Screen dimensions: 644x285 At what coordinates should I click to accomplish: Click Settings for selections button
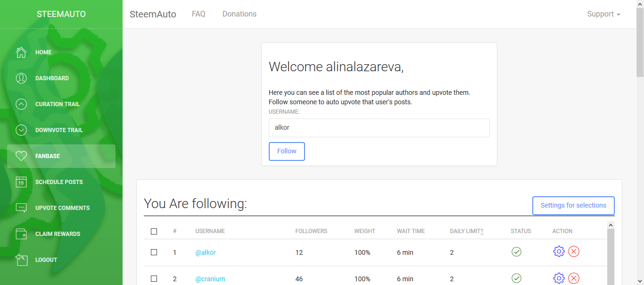tap(573, 206)
